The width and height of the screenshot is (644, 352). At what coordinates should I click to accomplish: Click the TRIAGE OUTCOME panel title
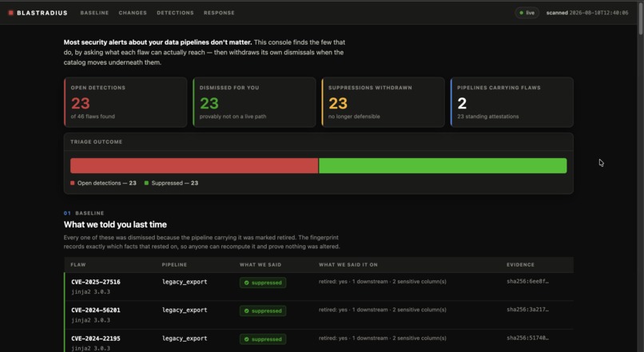point(96,142)
